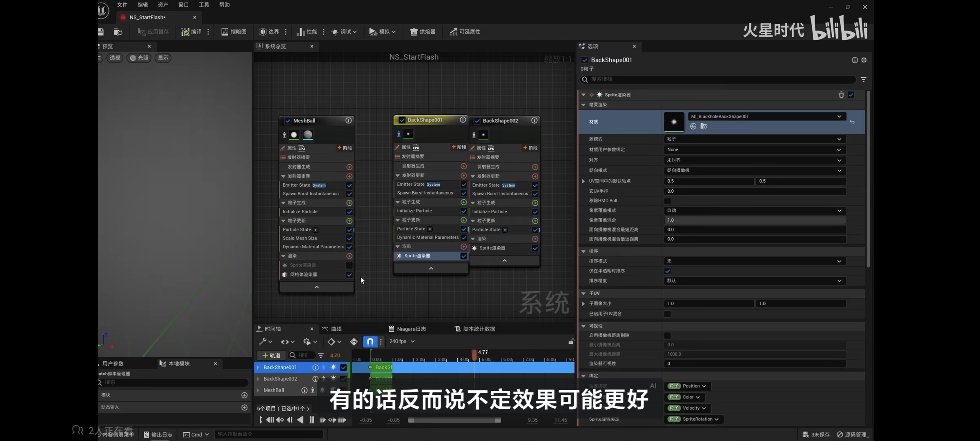
Task: Click the +轨道 (Add Track) button
Action: pyautogui.click(x=271, y=355)
